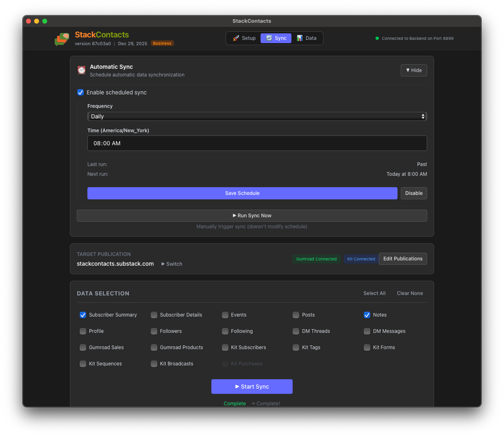504x437 pixels.
Task: Check the DM Threads checkbox
Action: tap(296, 331)
